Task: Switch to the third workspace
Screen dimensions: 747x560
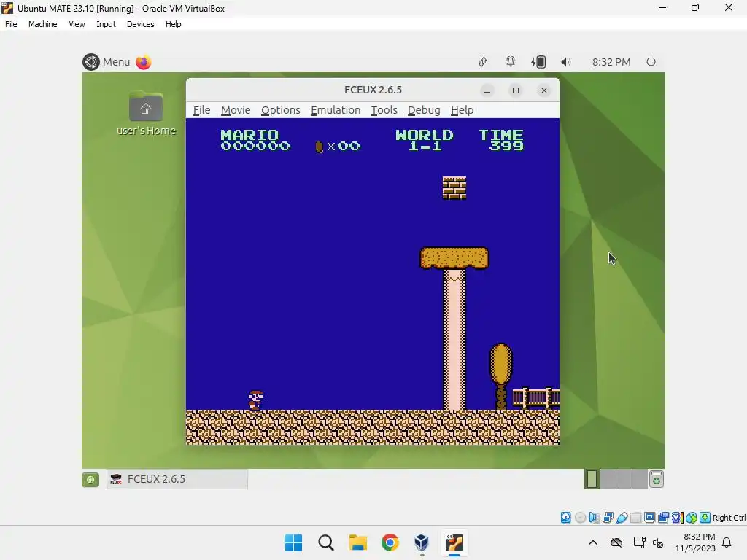Action: (x=624, y=479)
